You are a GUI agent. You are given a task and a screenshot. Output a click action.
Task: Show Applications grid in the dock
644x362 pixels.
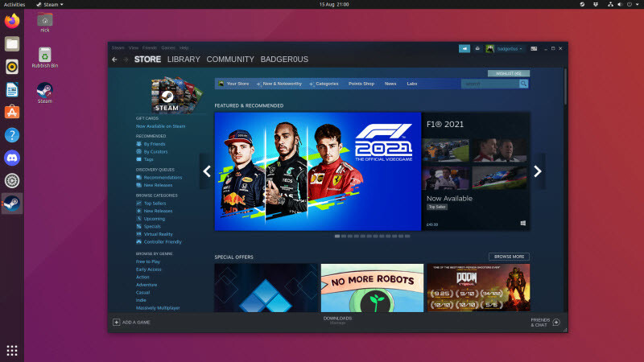(12, 350)
